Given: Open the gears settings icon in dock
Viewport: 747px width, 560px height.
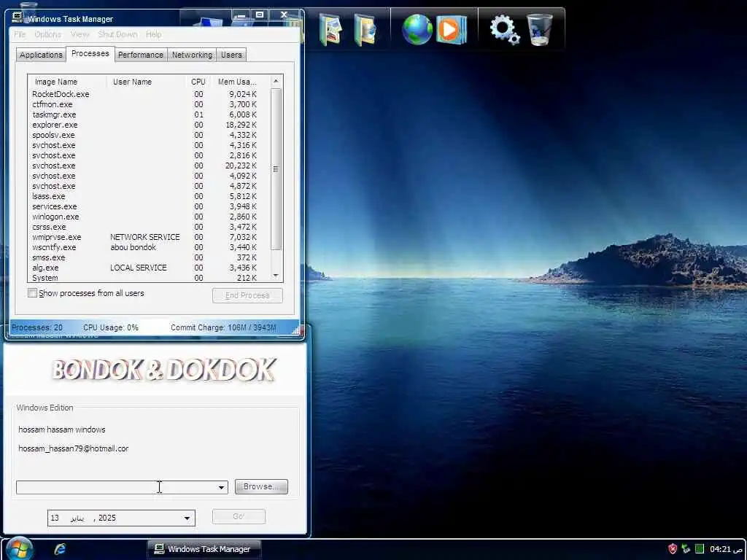Looking at the screenshot, I should click(505, 29).
